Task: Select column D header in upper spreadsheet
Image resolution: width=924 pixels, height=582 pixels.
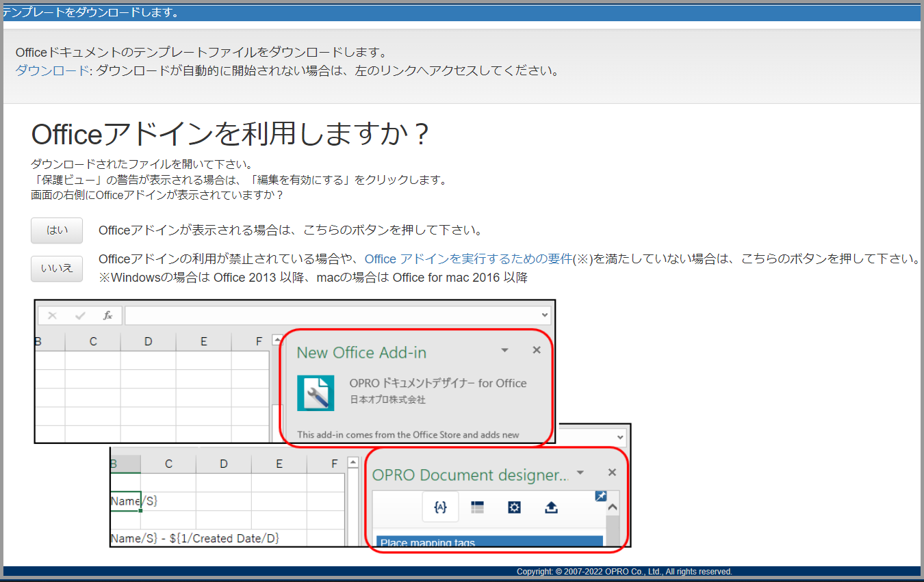Action: tap(148, 341)
